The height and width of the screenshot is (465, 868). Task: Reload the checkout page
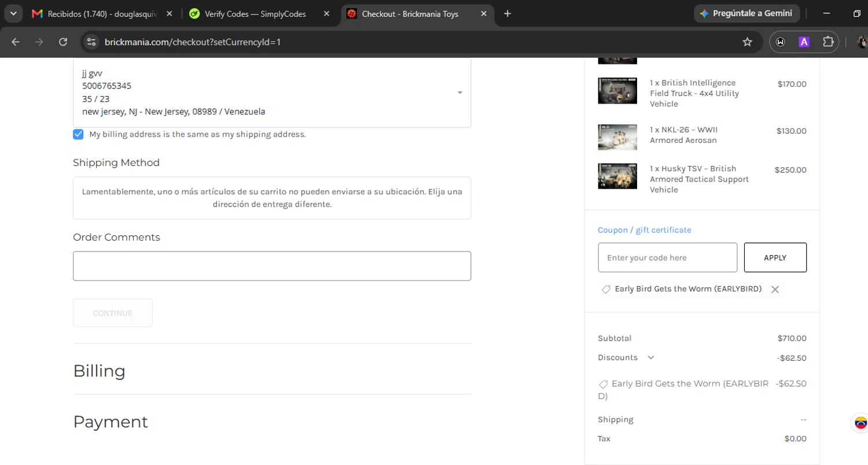pos(63,42)
